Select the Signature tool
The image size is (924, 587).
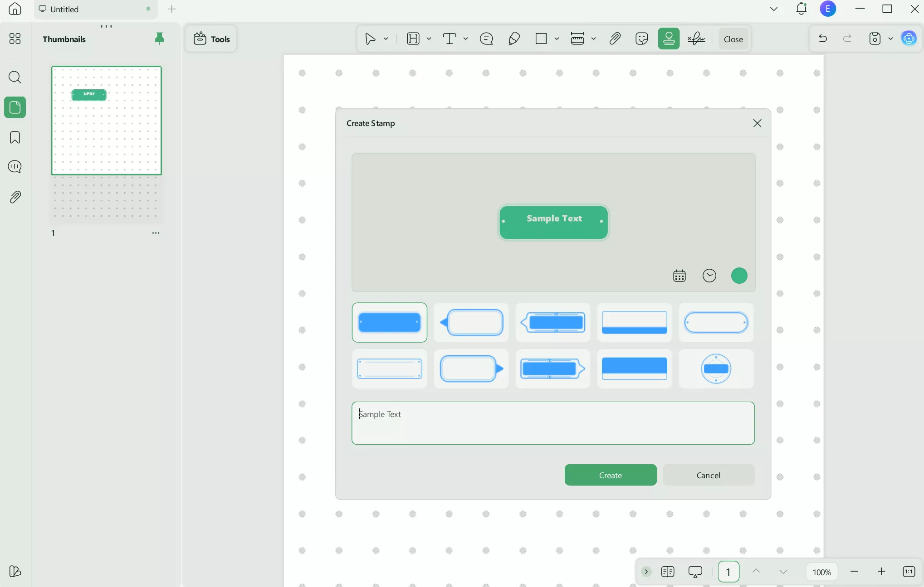coord(697,39)
